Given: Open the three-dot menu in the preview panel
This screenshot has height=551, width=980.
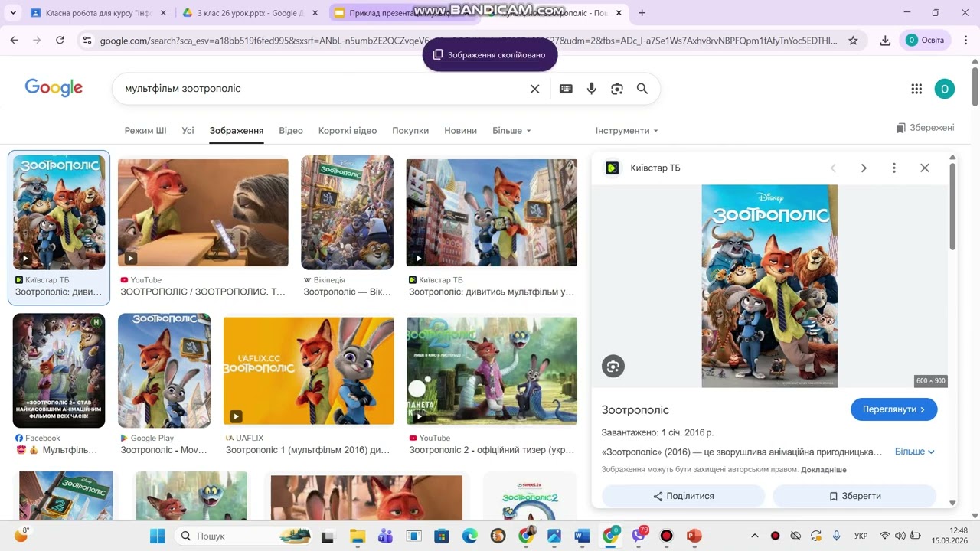Looking at the screenshot, I should [x=893, y=168].
